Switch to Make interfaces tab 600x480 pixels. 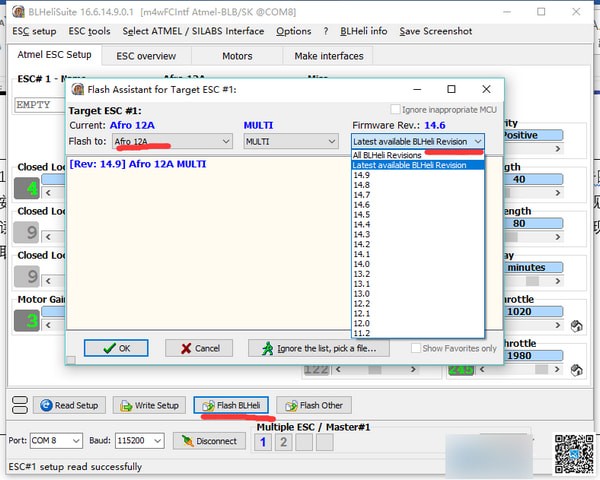tap(329, 56)
